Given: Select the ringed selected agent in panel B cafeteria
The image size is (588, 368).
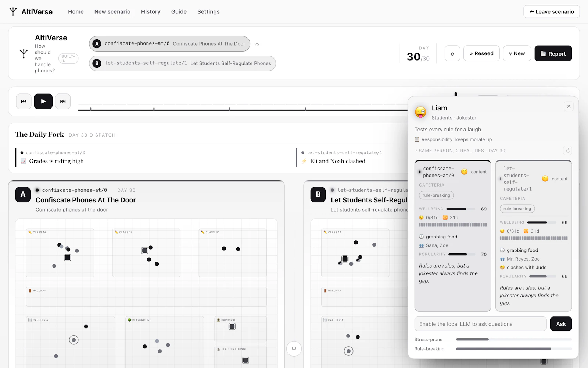Looking at the screenshot, I should [x=349, y=351].
